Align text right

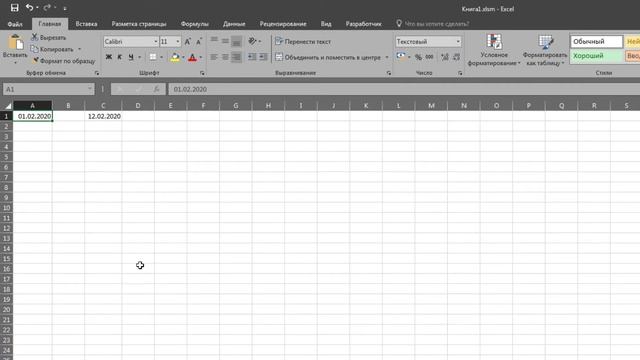(236, 57)
